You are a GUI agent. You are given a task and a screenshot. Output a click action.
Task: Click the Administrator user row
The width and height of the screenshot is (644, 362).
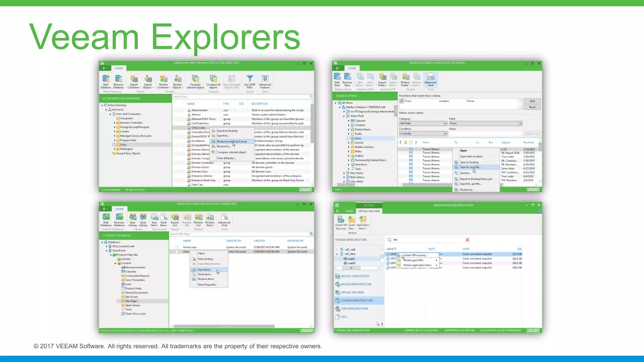click(x=241, y=110)
